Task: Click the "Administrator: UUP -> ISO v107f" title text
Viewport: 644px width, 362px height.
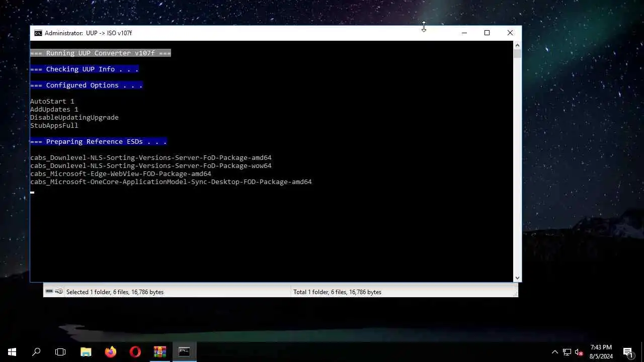Action: (x=88, y=33)
